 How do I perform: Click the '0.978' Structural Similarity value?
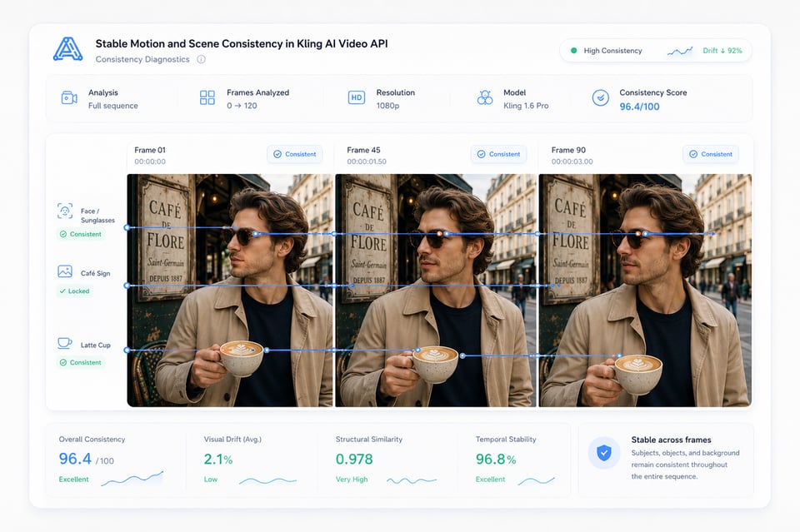(354, 459)
